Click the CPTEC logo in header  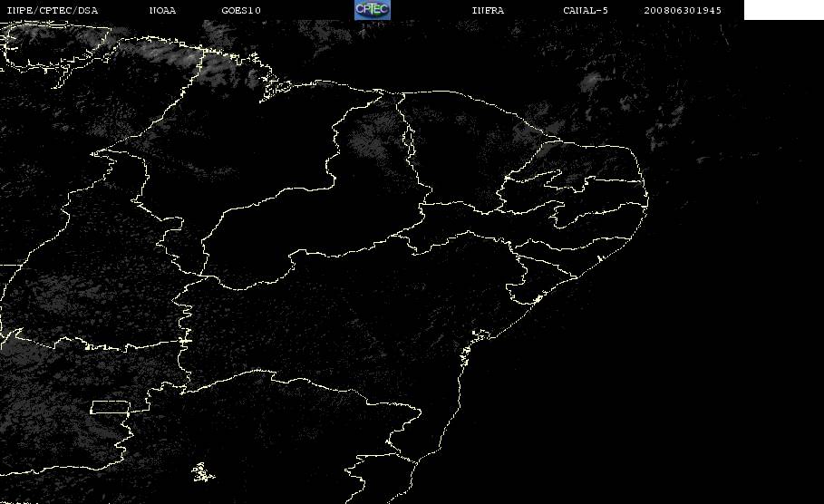(x=372, y=10)
